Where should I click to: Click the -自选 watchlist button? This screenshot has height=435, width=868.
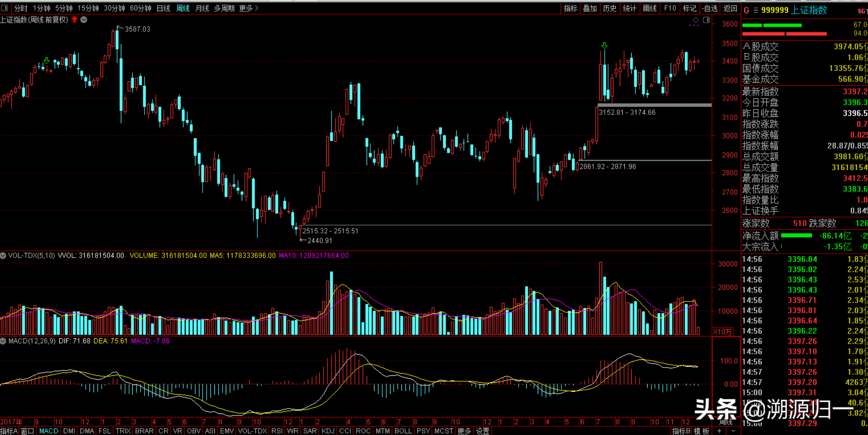tap(710, 8)
